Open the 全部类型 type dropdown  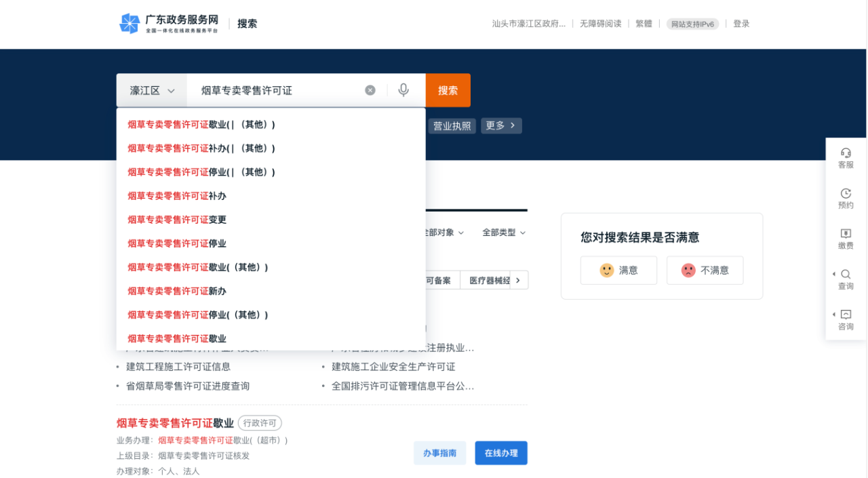[x=504, y=232]
